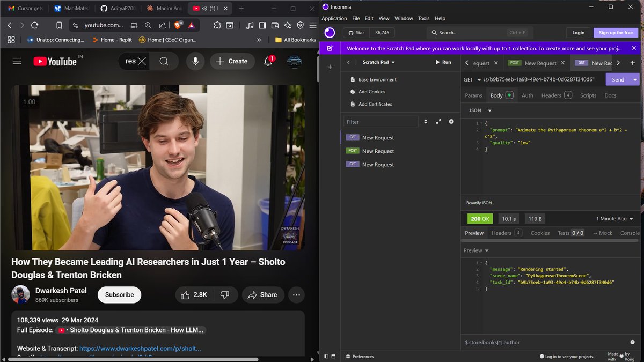This screenshot has width=644, height=362.
Task: Share the YouTube video
Action: [x=262, y=294]
